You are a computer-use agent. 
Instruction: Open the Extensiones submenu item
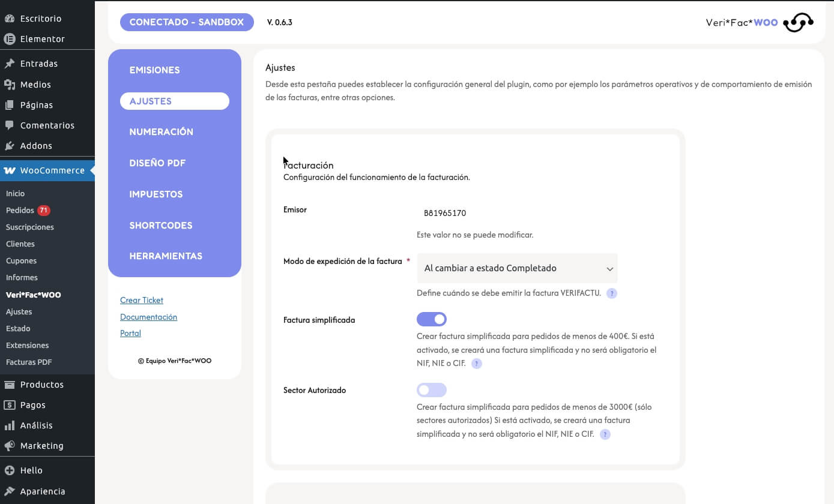click(x=28, y=346)
